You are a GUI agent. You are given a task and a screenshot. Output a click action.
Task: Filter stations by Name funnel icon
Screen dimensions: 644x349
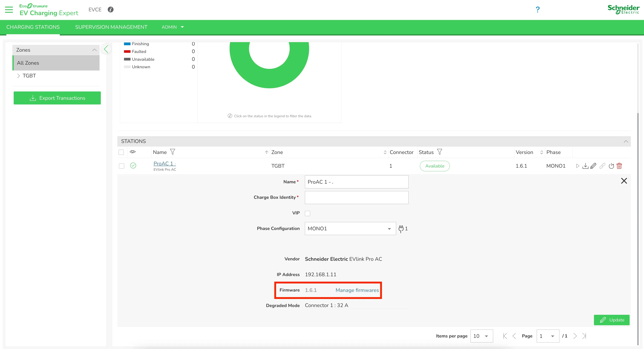coord(172,152)
